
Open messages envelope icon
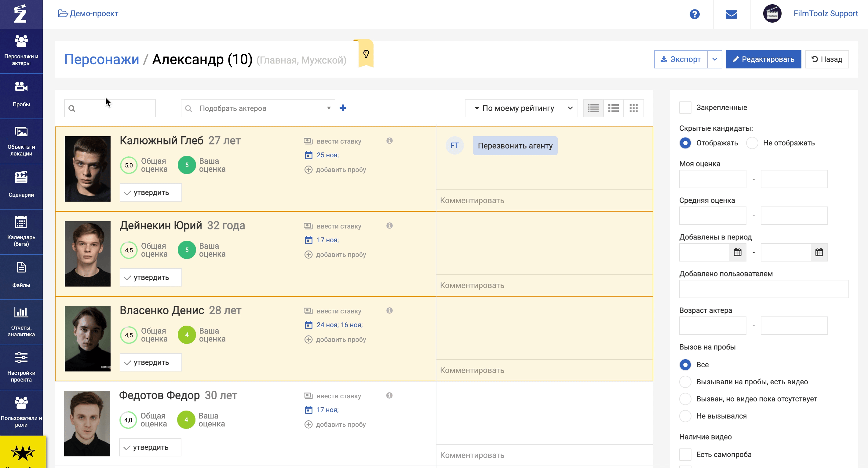click(731, 14)
